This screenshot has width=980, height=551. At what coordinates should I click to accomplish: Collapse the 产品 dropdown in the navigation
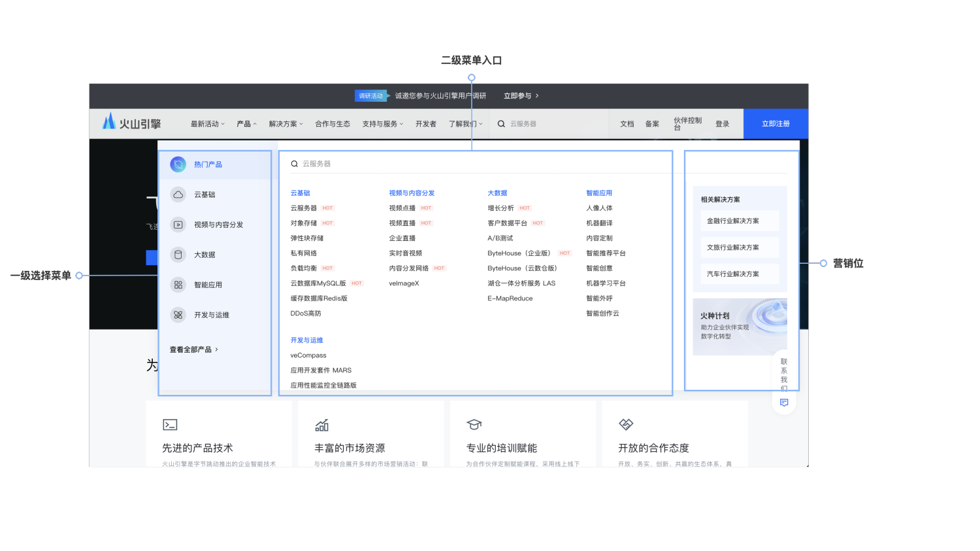(x=247, y=124)
